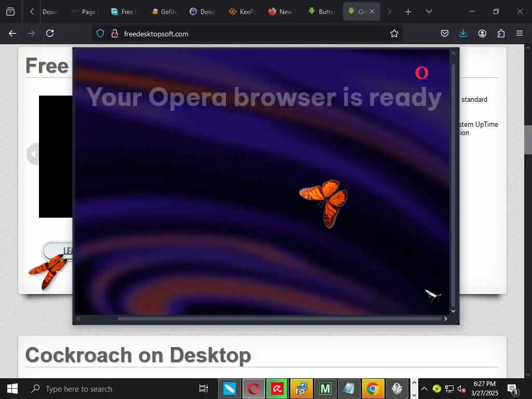
Task: Switch to the 'Page' tab
Action: pyautogui.click(x=84, y=11)
